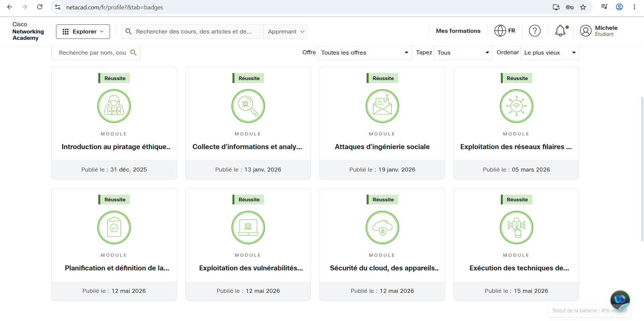644x321 pixels.
Task: Go back with browser back arrow
Action: [x=10, y=7]
